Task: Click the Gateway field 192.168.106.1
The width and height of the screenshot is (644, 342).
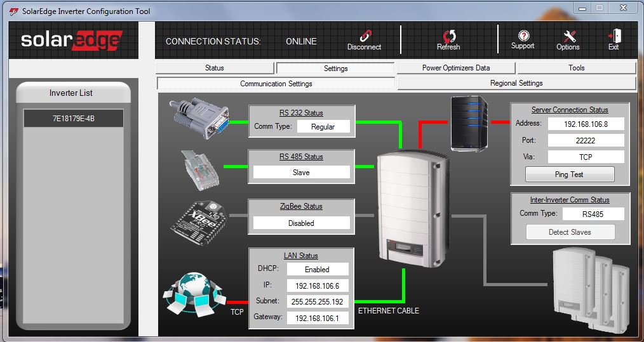Action: 317,318
